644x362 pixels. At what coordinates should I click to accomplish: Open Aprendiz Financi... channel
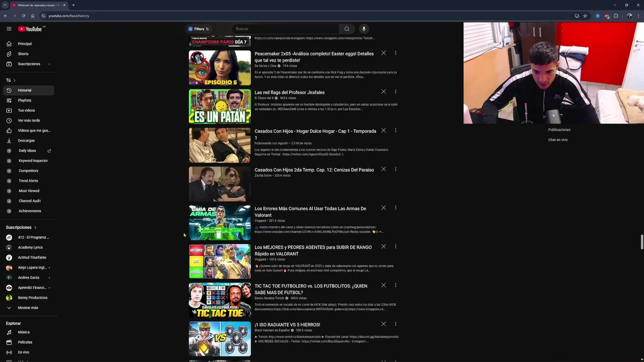pos(29,288)
